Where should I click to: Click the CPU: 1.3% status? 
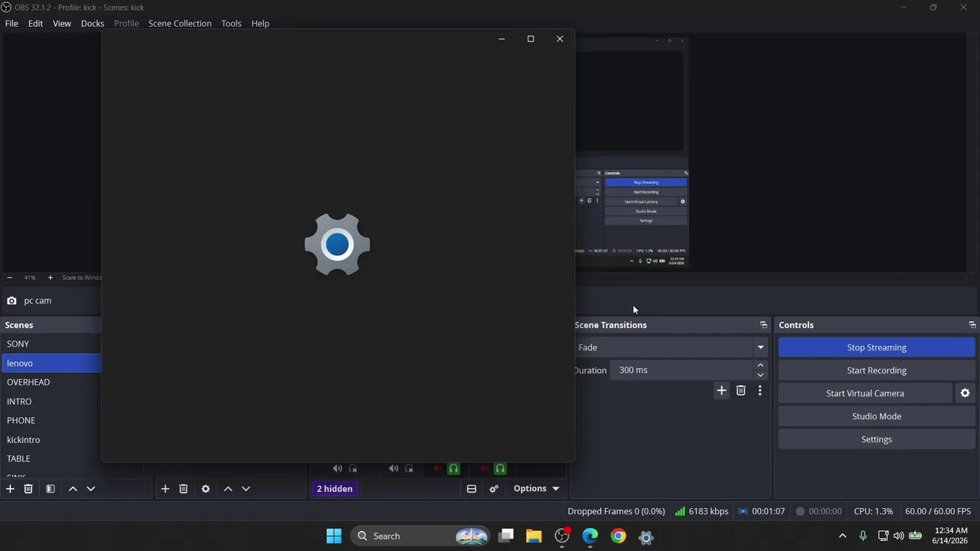874,511
